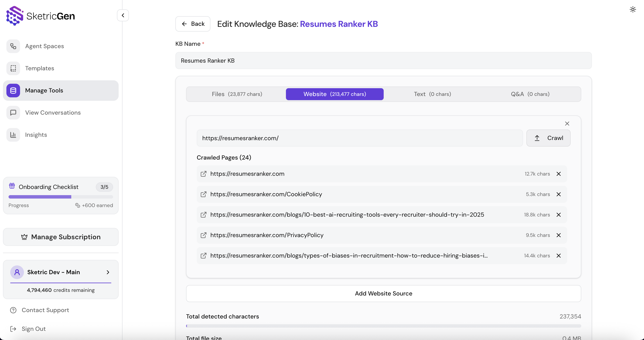
Task: Click the Crawl button
Action: (x=548, y=138)
